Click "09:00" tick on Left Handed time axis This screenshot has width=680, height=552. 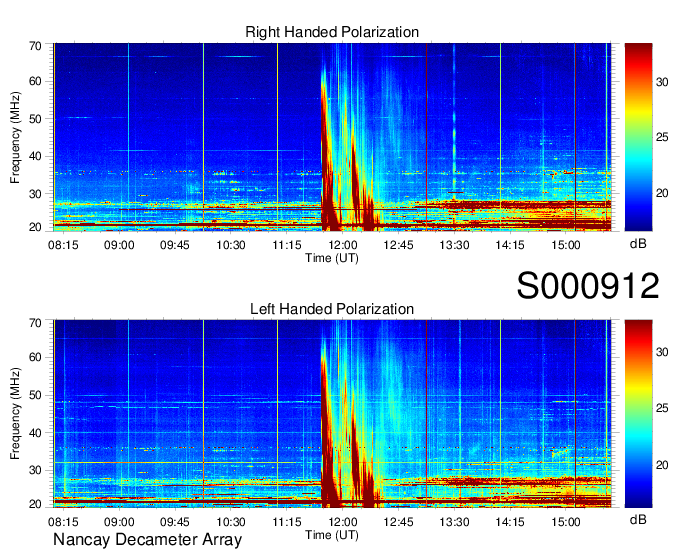(x=119, y=522)
